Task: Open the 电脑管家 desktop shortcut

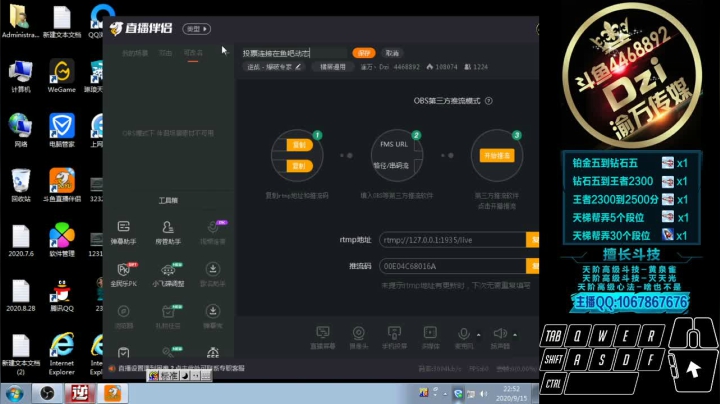Action: (x=62, y=130)
